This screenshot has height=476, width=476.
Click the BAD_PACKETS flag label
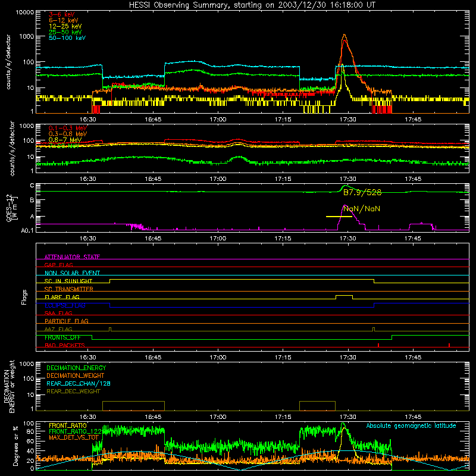[65, 345]
